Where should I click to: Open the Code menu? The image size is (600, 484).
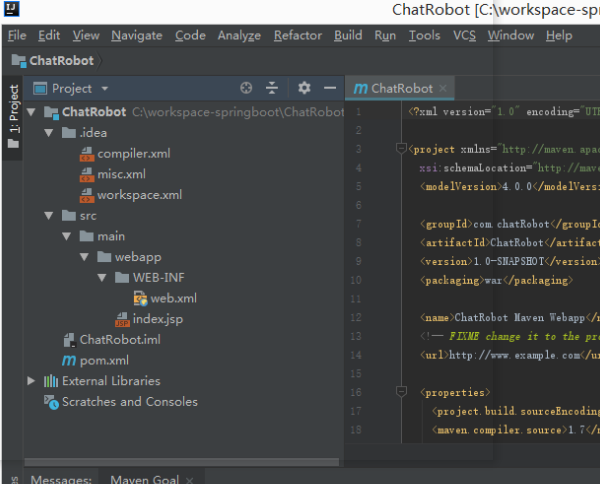coord(190,36)
